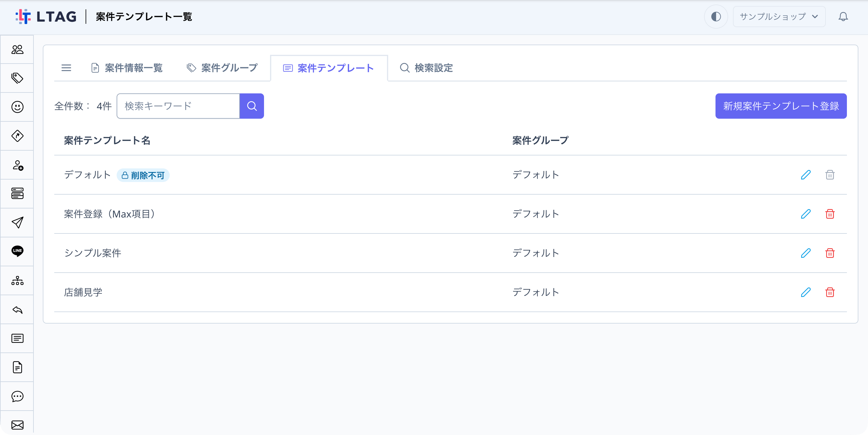Click the hierarchy tree sidebar icon
Screen dimensions: 868x435
tap(17, 280)
